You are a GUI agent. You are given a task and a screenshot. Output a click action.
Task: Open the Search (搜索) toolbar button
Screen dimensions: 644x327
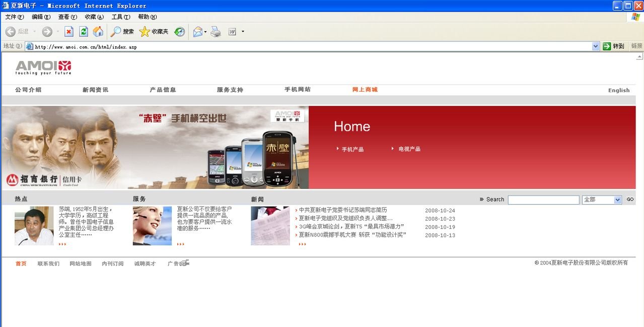[x=122, y=32]
